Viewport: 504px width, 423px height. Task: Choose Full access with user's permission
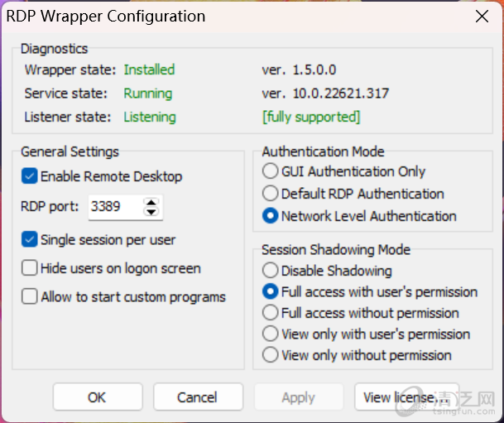[270, 292]
